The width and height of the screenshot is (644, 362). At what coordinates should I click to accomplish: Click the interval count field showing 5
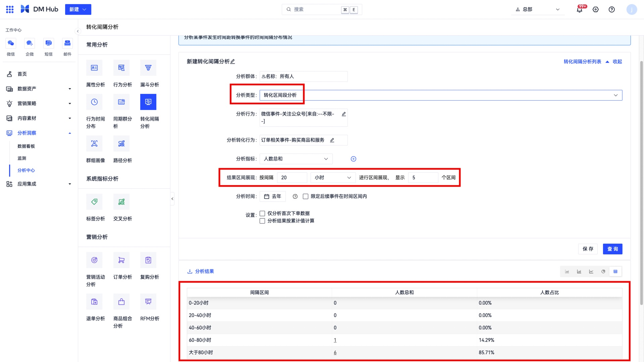click(x=423, y=178)
